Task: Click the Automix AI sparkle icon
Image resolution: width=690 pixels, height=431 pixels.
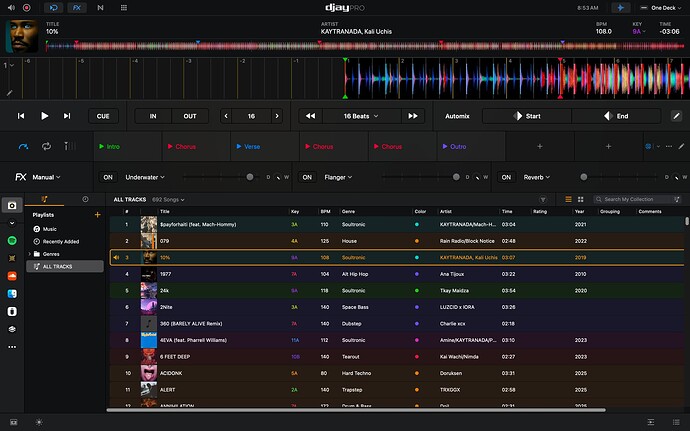Action: pos(620,7)
